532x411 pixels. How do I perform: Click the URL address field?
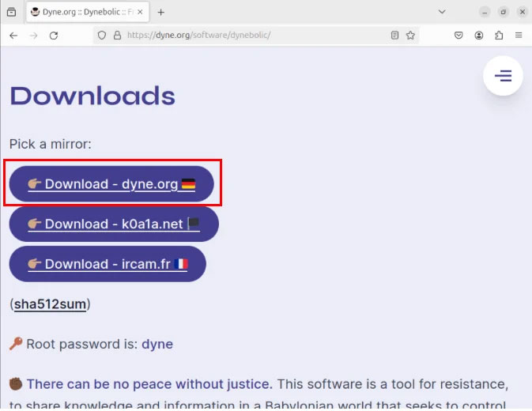(258, 35)
